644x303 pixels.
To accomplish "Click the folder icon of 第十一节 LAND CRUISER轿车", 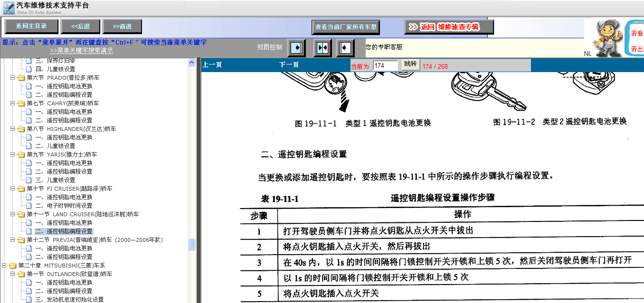I will point(21,214).
